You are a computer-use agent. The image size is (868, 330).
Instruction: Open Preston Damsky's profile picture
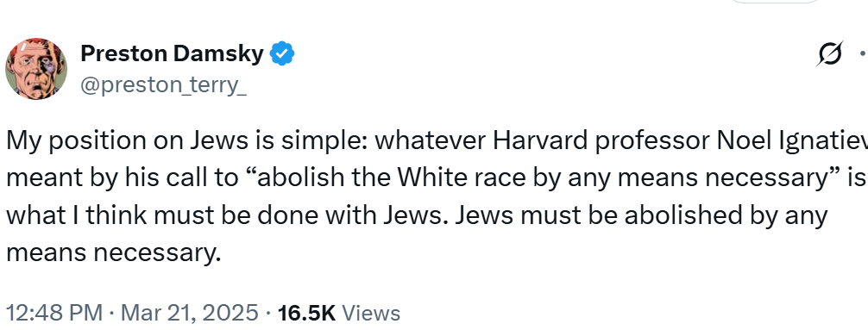[x=36, y=69]
